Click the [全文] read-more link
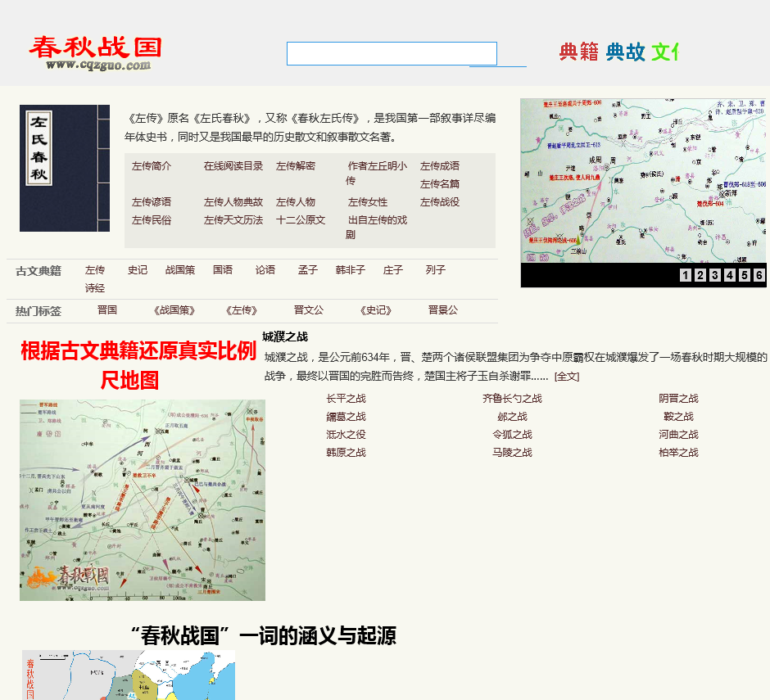770x700 pixels. (567, 377)
